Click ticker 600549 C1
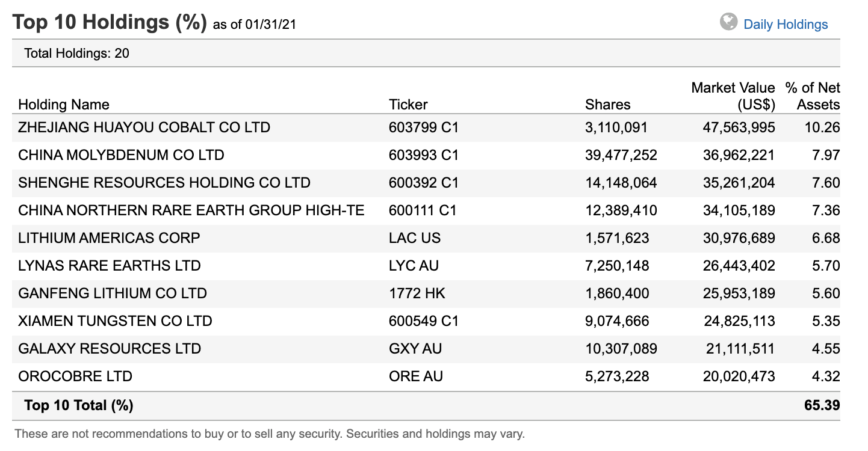868x451 pixels. [424, 321]
